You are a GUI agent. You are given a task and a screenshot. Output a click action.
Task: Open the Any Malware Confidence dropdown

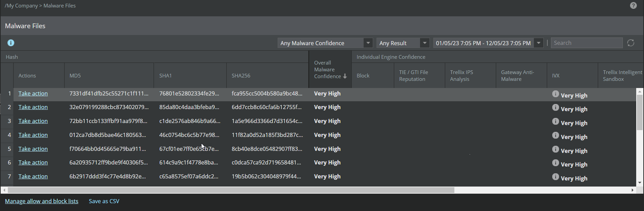325,43
